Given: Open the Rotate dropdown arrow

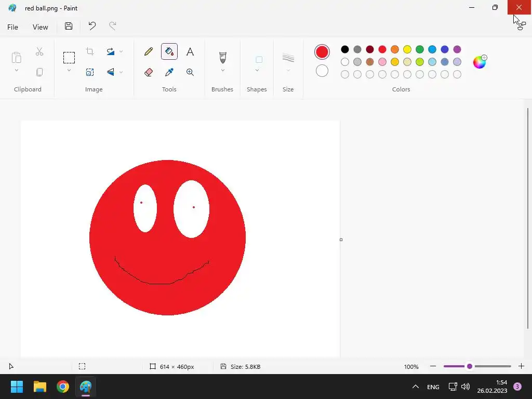Looking at the screenshot, I should pos(121,51).
